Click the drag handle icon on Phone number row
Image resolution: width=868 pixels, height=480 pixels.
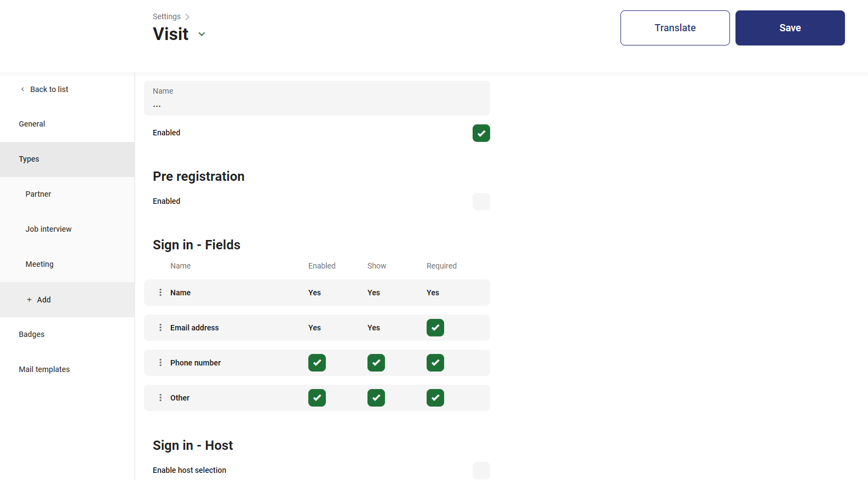point(160,363)
